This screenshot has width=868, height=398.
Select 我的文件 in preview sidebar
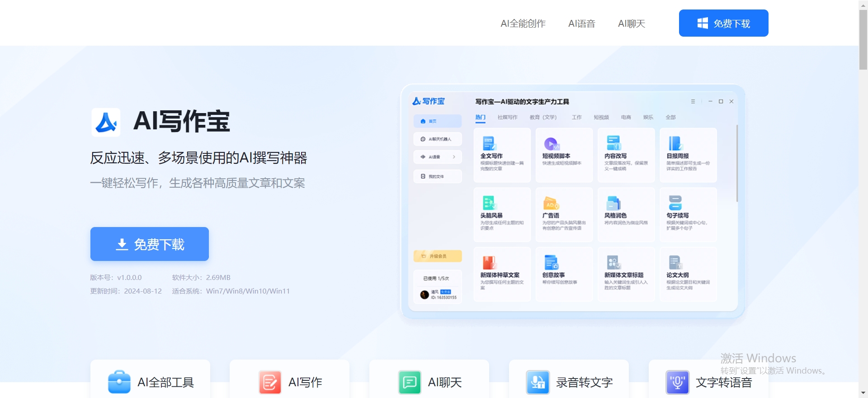(438, 176)
